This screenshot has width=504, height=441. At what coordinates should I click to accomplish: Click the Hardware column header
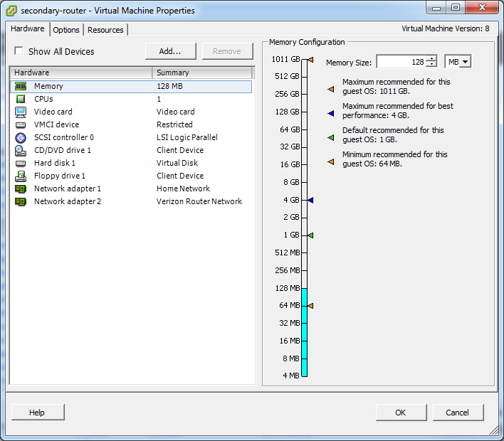click(81, 73)
